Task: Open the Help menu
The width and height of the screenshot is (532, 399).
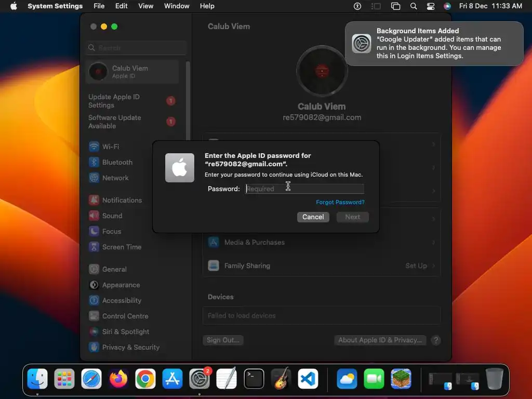Action: [x=207, y=6]
